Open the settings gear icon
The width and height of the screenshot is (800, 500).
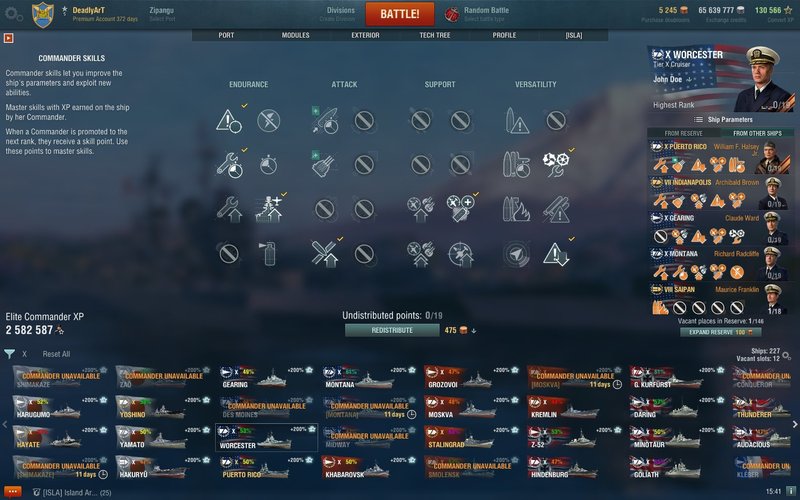(13, 13)
